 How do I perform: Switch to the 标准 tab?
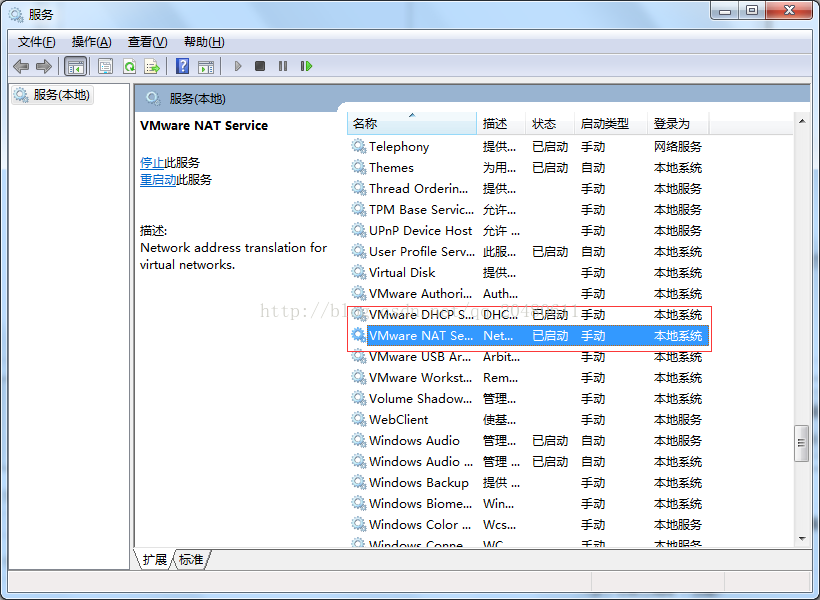point(191,559)
